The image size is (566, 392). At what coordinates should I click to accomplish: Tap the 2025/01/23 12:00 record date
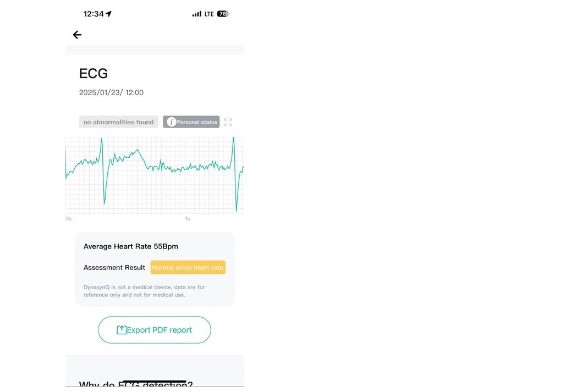(111, 92)
